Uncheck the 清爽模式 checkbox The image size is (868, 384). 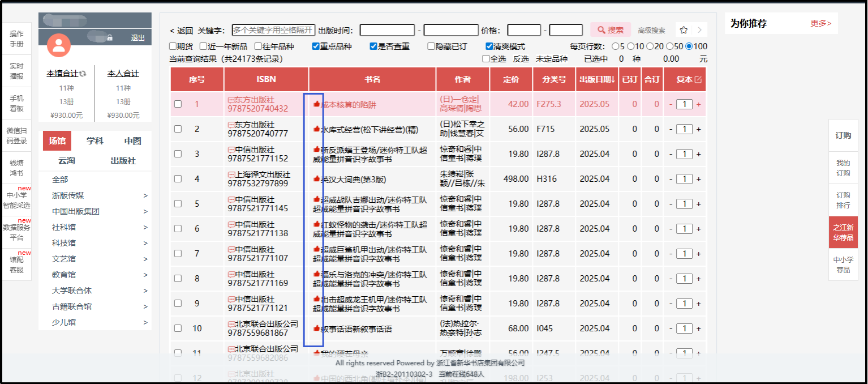pyautogui.click(x=489, y=46)
